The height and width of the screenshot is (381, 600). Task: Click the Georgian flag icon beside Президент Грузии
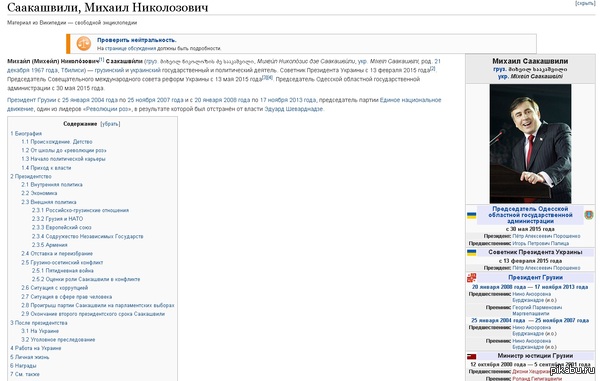click(x=471, y=278)
